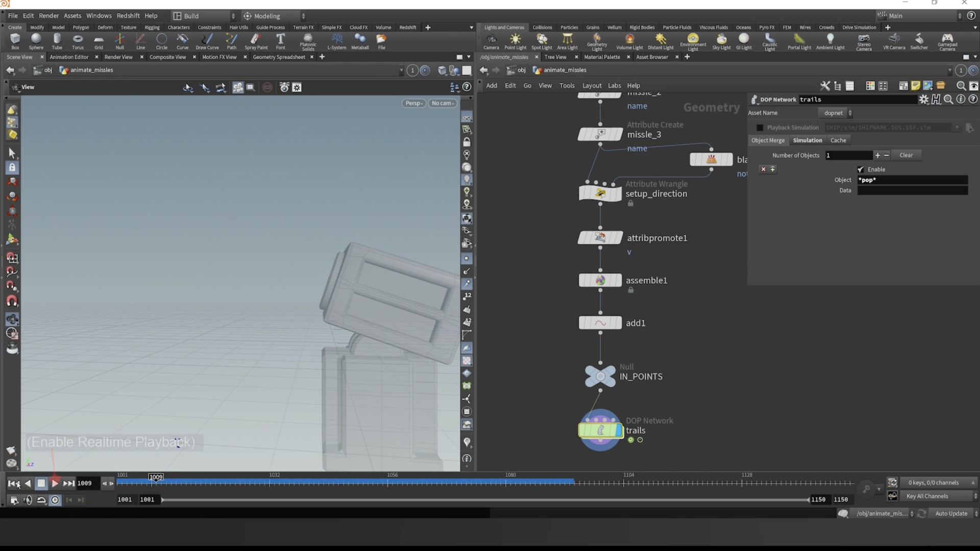Select the Grid shelf tool

pos(99,41)
